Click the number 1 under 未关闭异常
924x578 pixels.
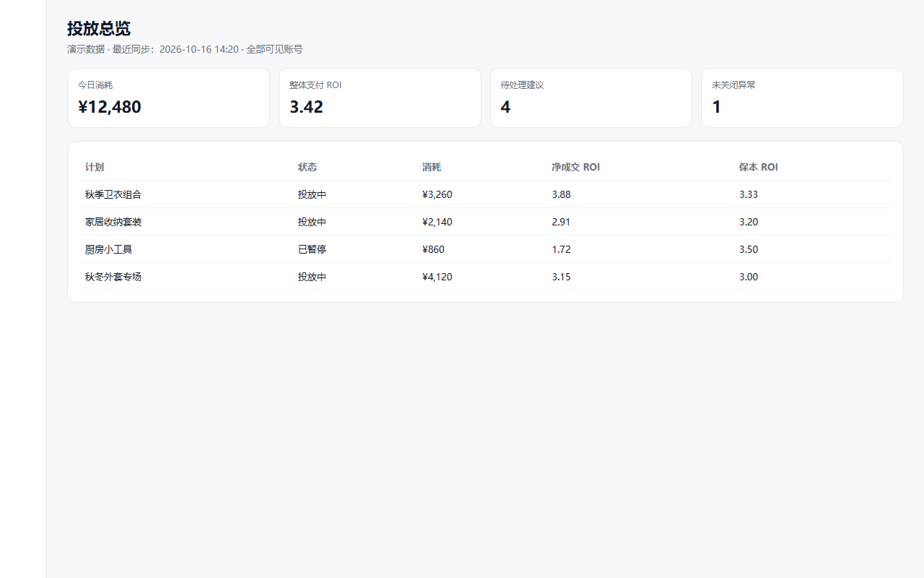[716, 107]
